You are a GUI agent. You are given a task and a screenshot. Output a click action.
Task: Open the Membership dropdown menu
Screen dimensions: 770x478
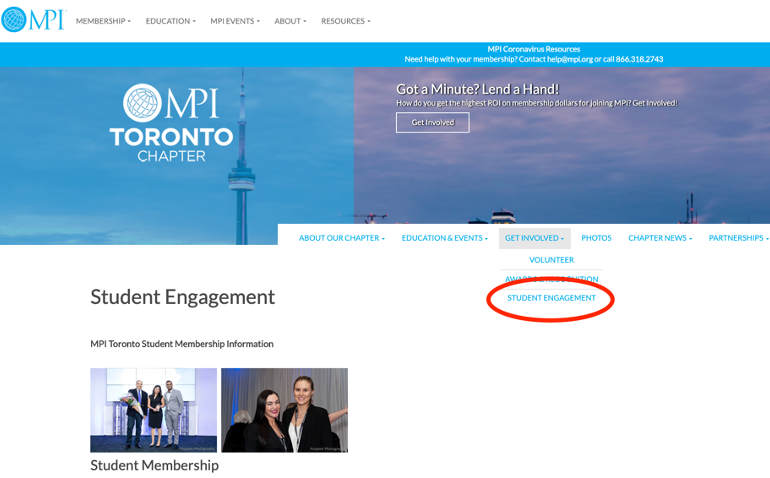tap(103, 21)
